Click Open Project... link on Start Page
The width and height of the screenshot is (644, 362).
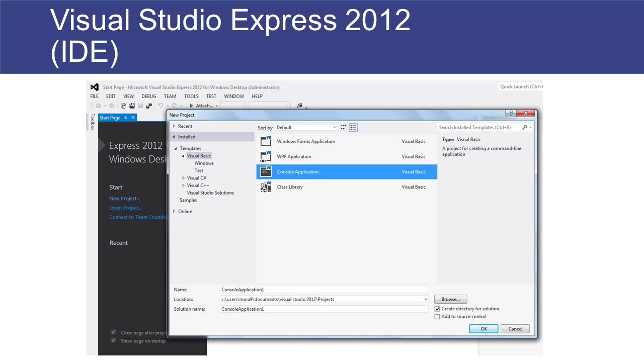(x=126, y=208)
